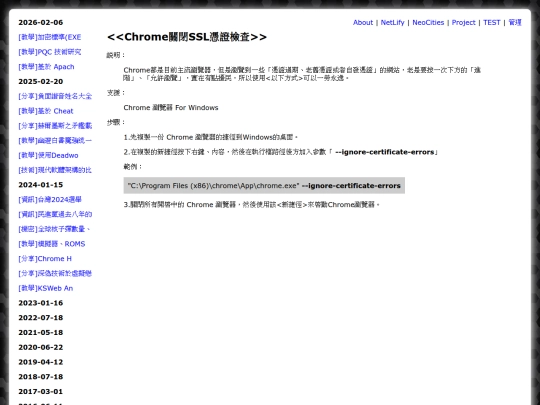
Task: Open the [教學] 幽遊白書 article link
Action: 55,141
